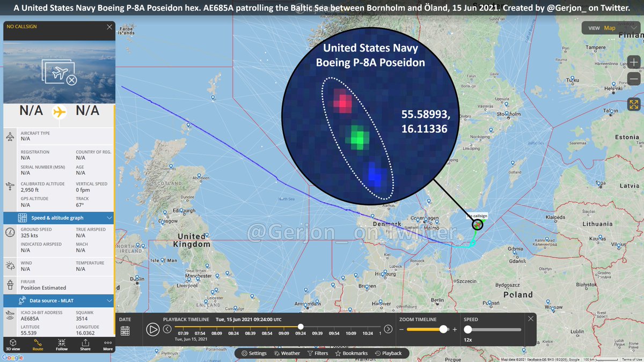Click the Position Estimated text
This screenshot has width=644, height=362.
[43, 287]
